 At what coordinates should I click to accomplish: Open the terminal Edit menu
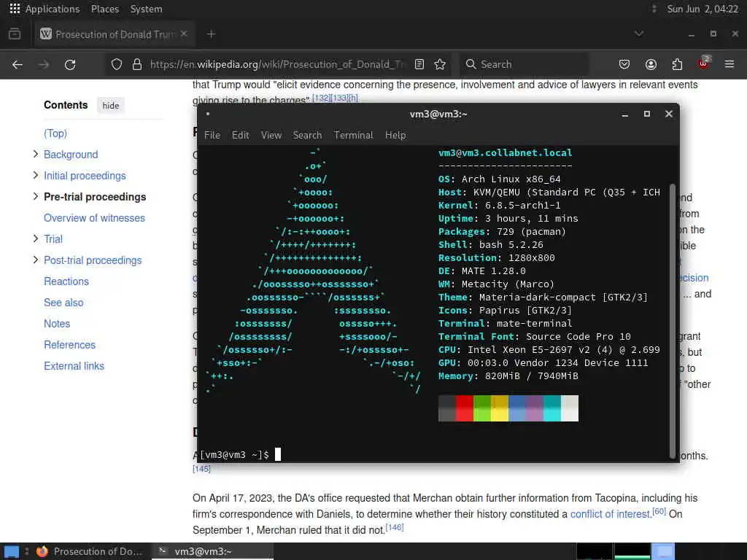click(241, 135)
